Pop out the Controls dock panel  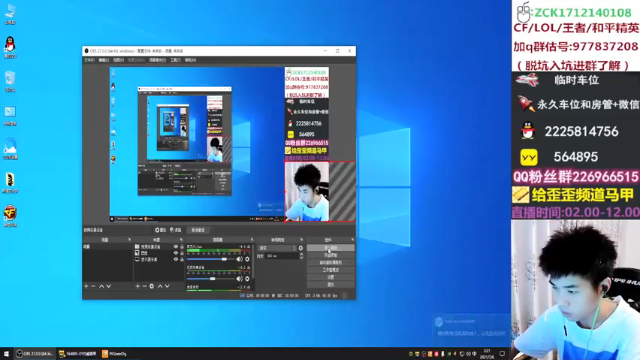[352, 240]
